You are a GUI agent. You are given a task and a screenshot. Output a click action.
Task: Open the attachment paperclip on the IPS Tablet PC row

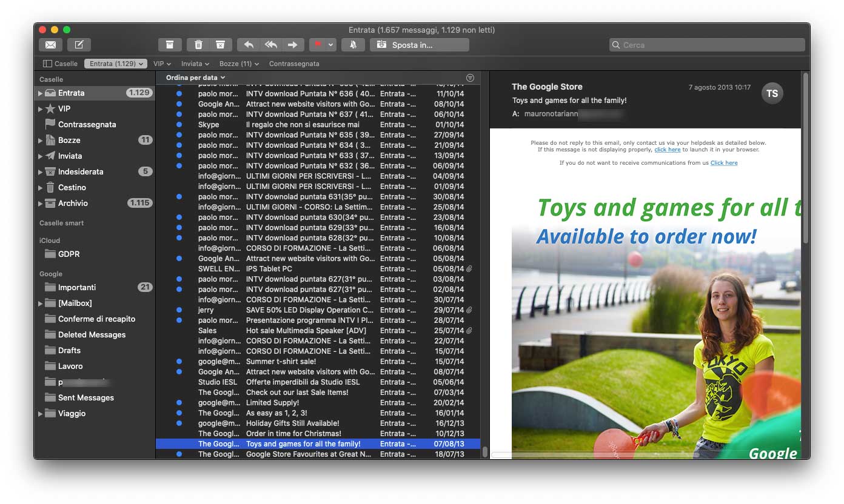pyautogui.click(x=469, y=269)
